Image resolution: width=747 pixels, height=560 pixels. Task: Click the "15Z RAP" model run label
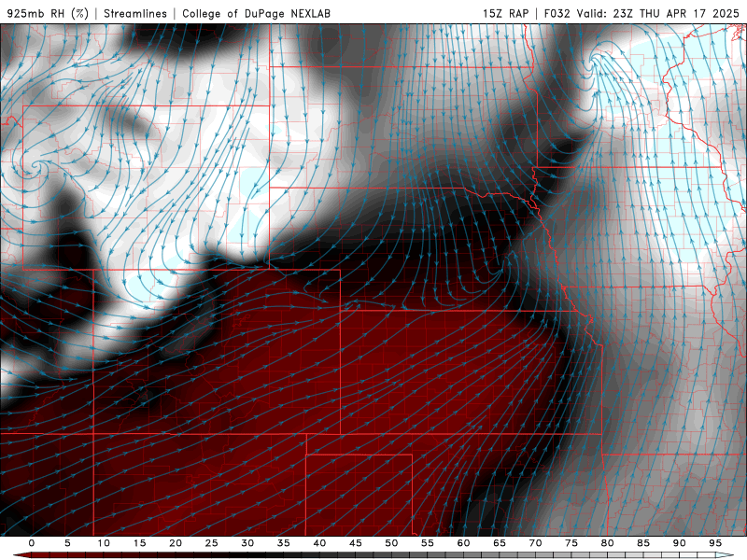pyautogui.click(x=505, y=13)
